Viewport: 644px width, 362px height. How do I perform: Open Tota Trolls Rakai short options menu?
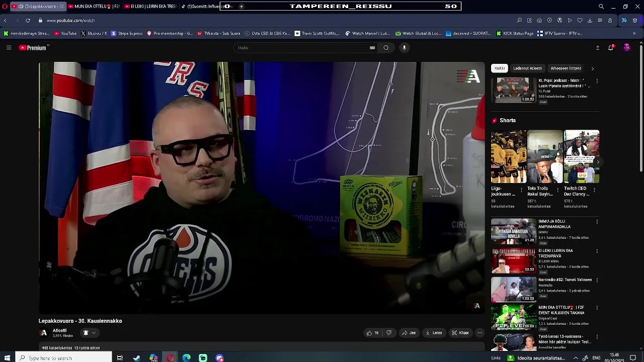[557, 190]
